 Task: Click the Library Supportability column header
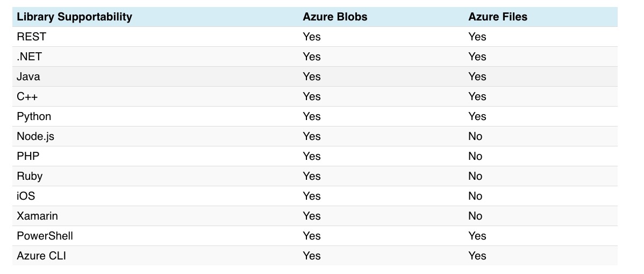[74, 17]
